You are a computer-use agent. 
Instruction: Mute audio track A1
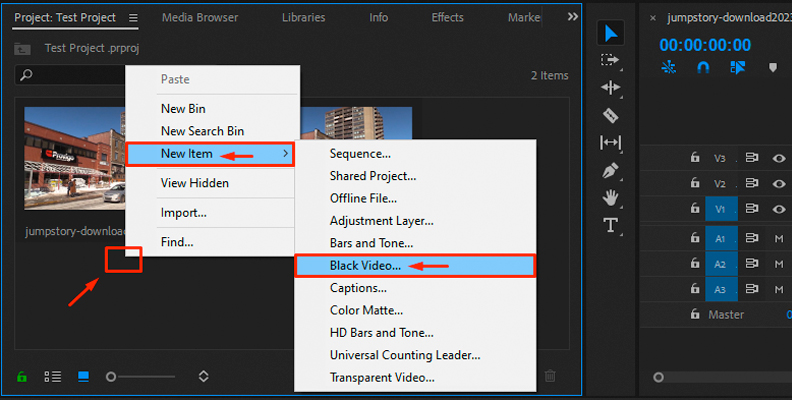pyautogui.click(x=779, y=238)
